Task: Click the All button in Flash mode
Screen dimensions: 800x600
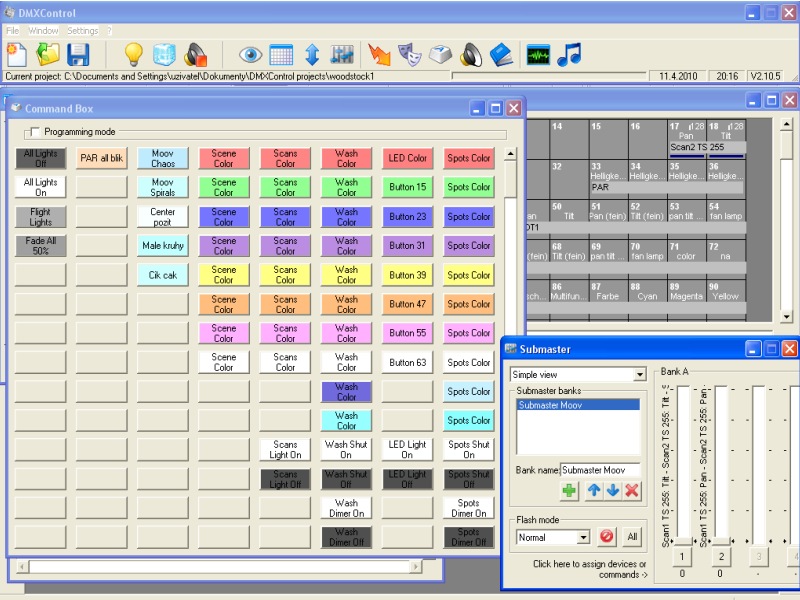Action: pyautogui.click(x=632, y=537)
